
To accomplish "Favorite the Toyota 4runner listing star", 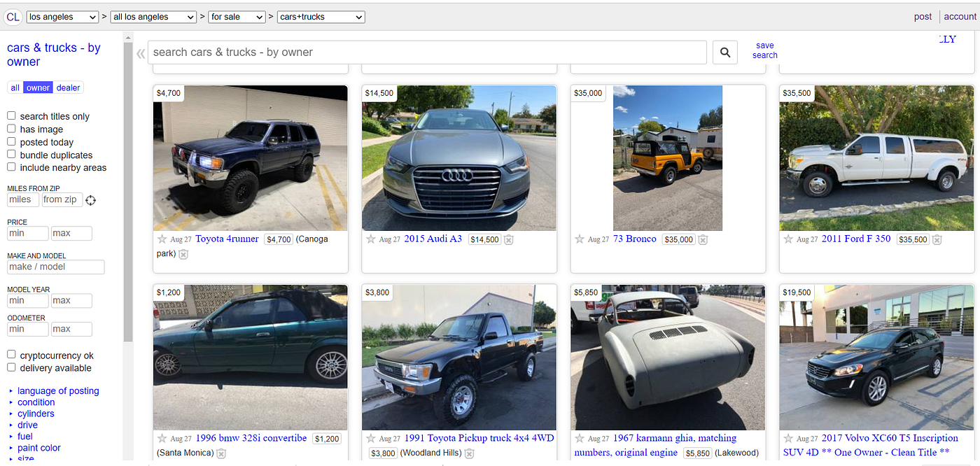I will (162, 239).
